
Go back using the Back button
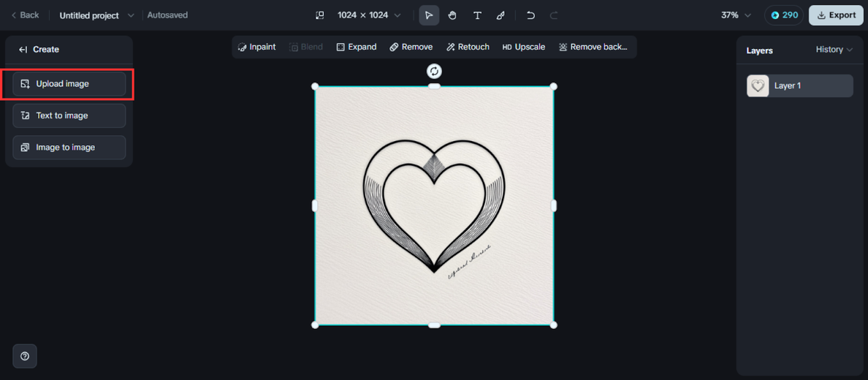[x=25, y=15]
